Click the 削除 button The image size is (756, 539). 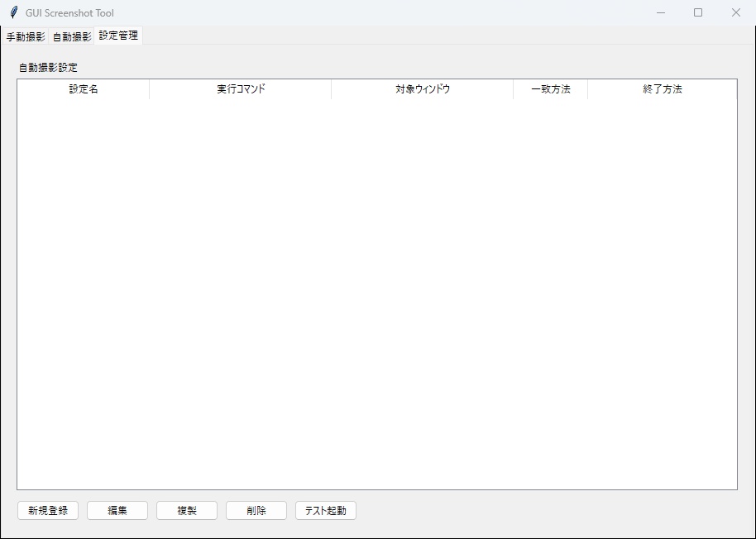point(256,511)
